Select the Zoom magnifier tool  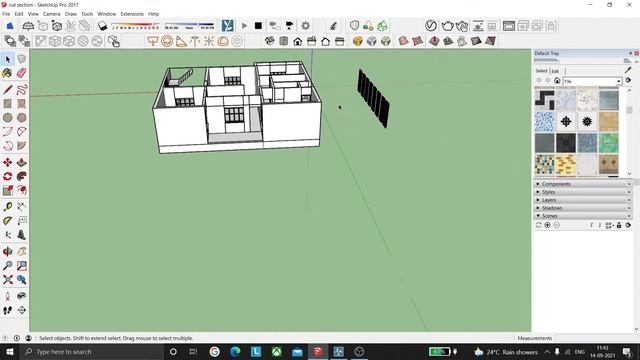click(7, 266)
